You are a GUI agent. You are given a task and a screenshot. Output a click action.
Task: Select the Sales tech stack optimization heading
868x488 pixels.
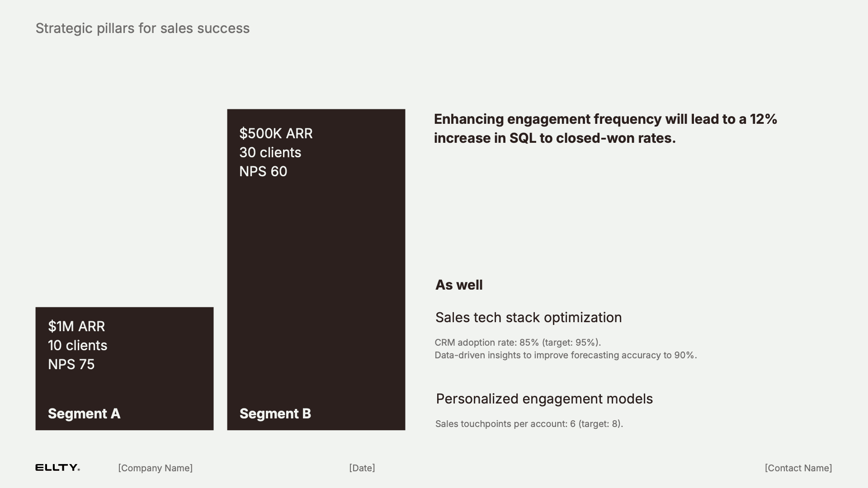(528, 318)
